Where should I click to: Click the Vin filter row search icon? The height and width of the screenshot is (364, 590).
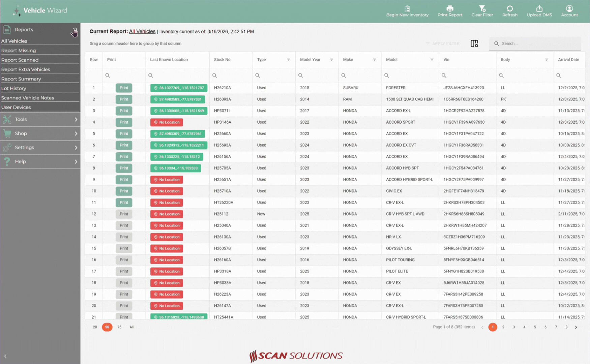444,75
